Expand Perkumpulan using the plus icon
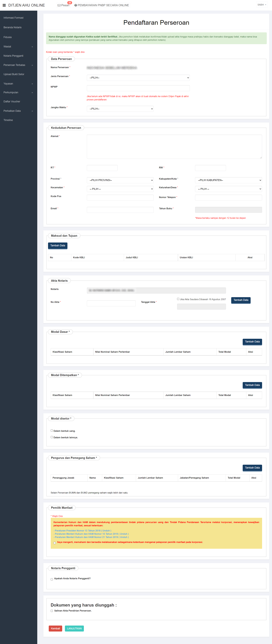Screen dimensions: 272x644 click(32, 93)
